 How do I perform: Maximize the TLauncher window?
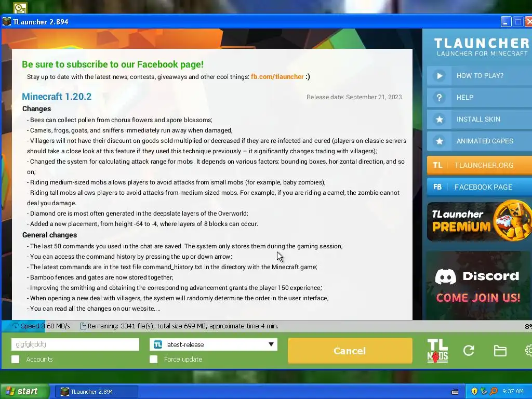(x=518, y=22)
